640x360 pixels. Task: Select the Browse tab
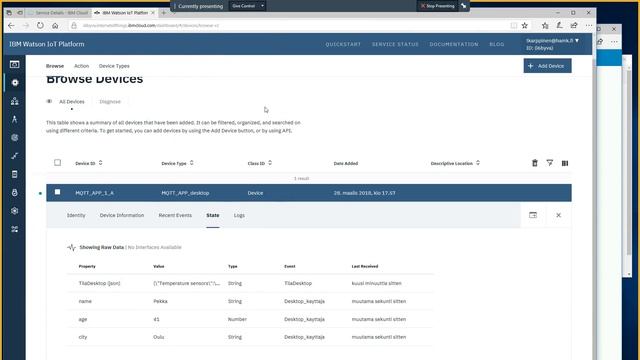click(55, 66)
